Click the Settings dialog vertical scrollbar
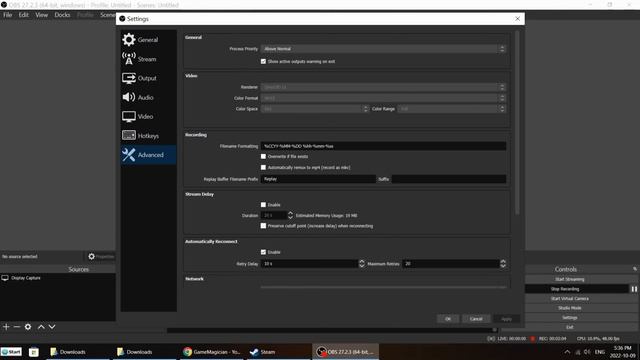 click(517, 122)
